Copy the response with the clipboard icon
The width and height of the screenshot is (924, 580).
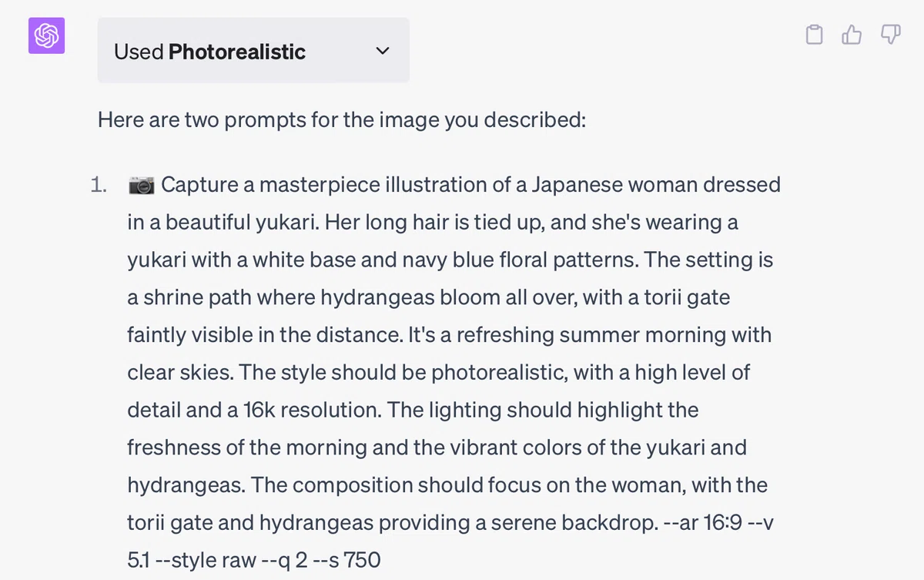point(814,35)
